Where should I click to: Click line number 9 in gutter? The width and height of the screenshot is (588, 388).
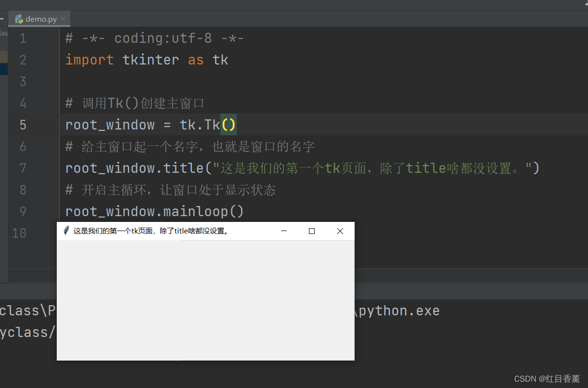(23, 212)
